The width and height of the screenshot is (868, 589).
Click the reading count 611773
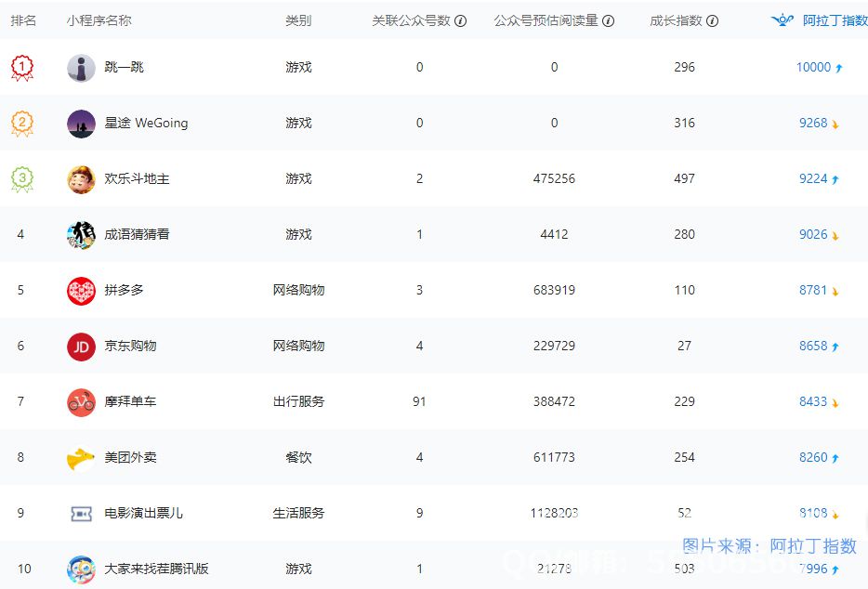554,457
